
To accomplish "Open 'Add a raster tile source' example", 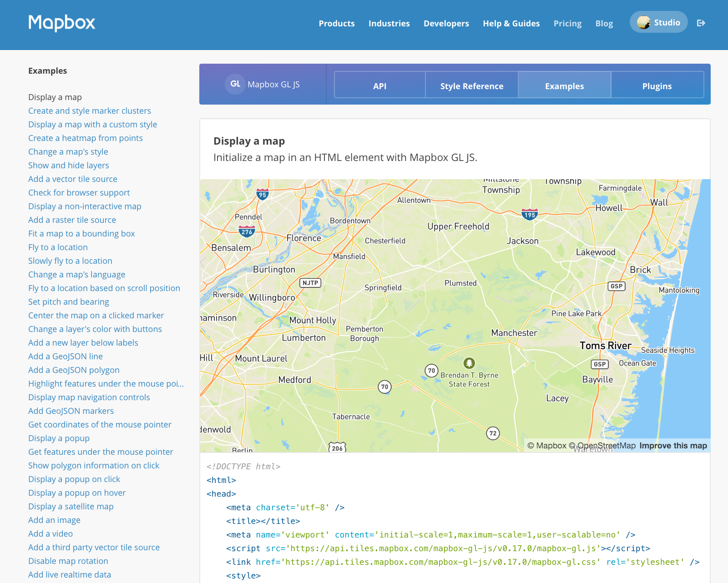I will tap(72, 220).
